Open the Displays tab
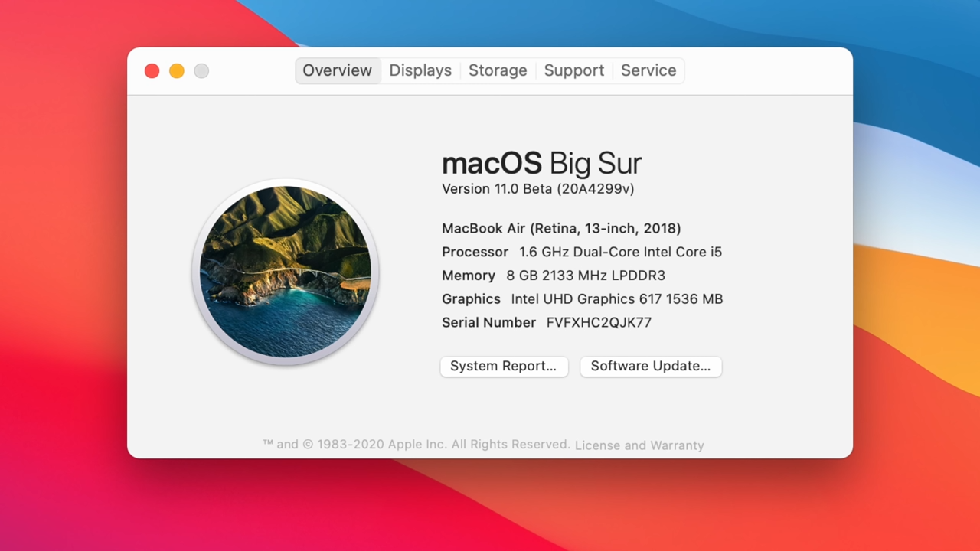Viewport: 980px width, 551px height. [x=420, y=70]
